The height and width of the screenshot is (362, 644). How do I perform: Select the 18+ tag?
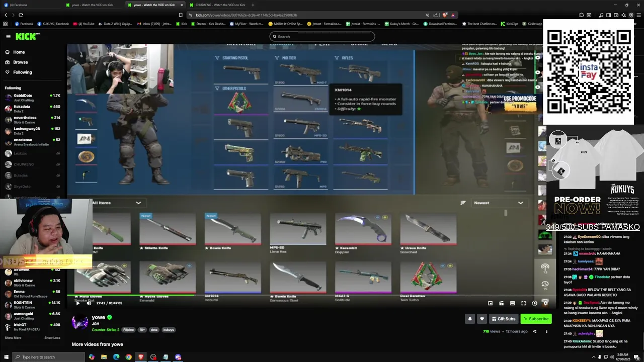pos(142,330)
